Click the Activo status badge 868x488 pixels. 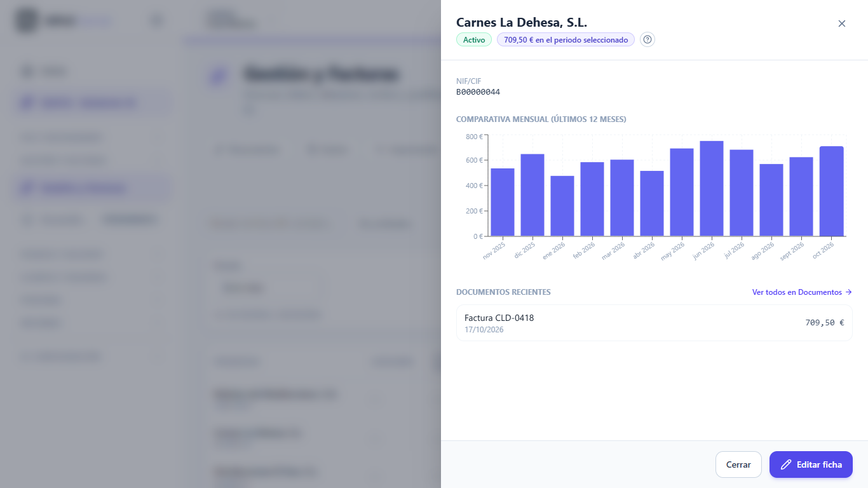[474, 39]
